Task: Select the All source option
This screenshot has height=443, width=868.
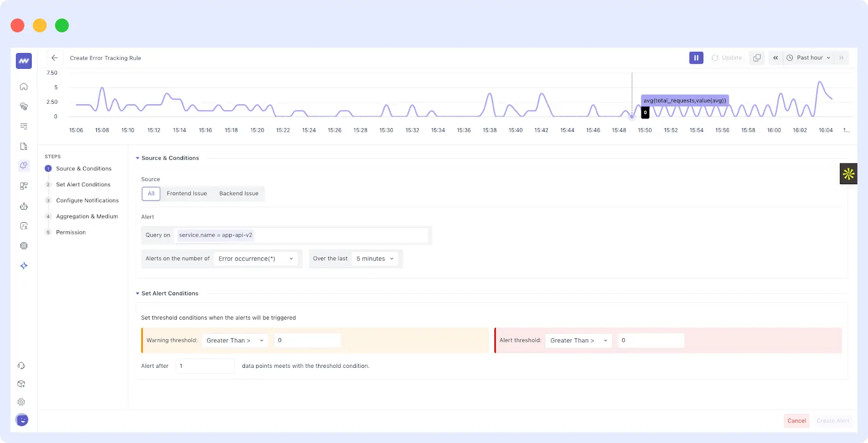Action: [x=151, y=194]
